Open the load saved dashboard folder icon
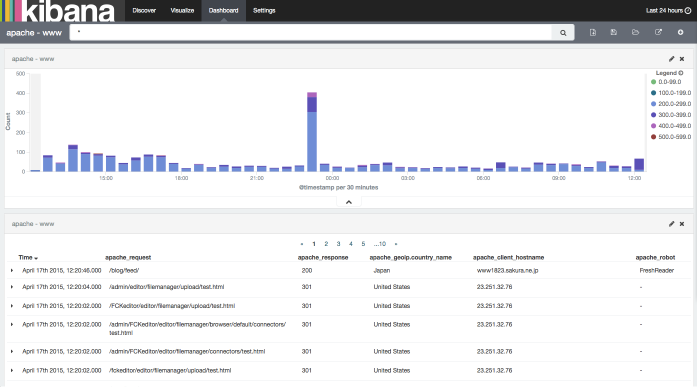Image resolution: width=697 pixels, height=387 pixels. point(635,32)
